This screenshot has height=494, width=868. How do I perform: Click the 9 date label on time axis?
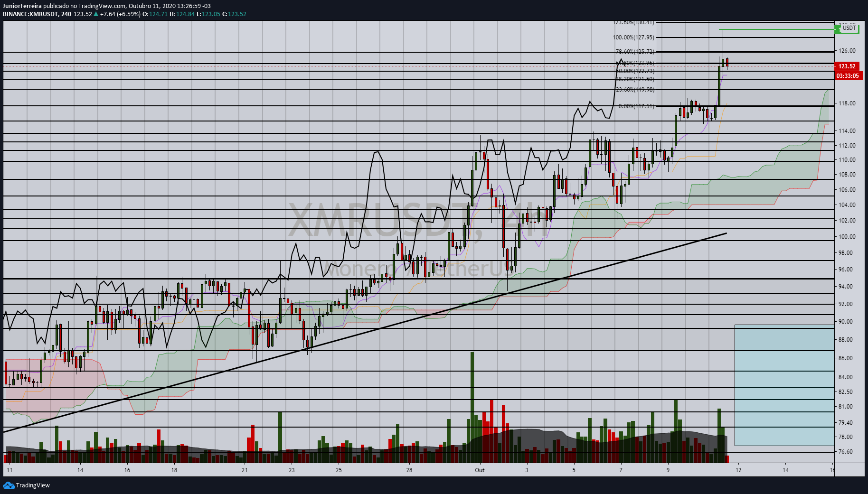pos(668,470)
